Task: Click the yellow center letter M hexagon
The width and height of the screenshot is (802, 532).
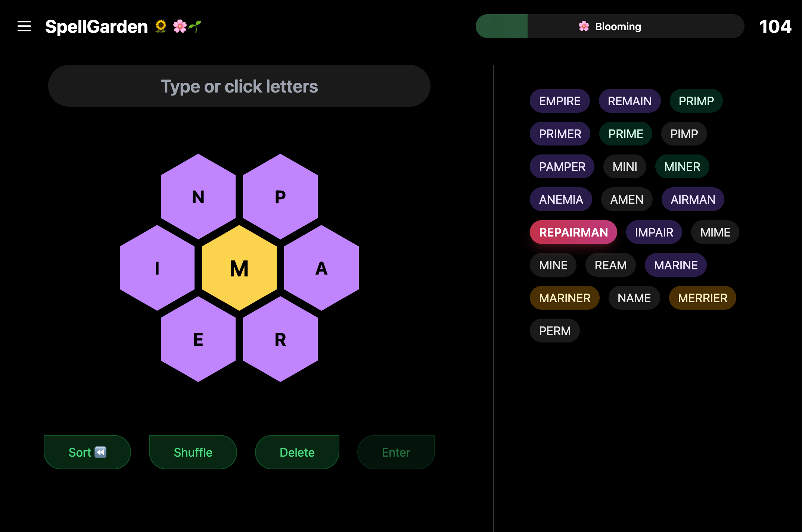Action: tap(239, 268)
